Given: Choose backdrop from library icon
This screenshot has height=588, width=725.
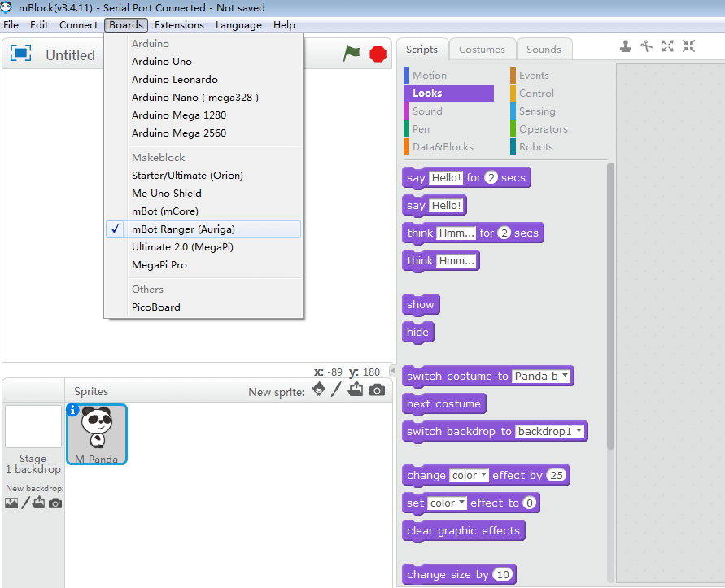Looking at the screenshot, I should [11, 503].
